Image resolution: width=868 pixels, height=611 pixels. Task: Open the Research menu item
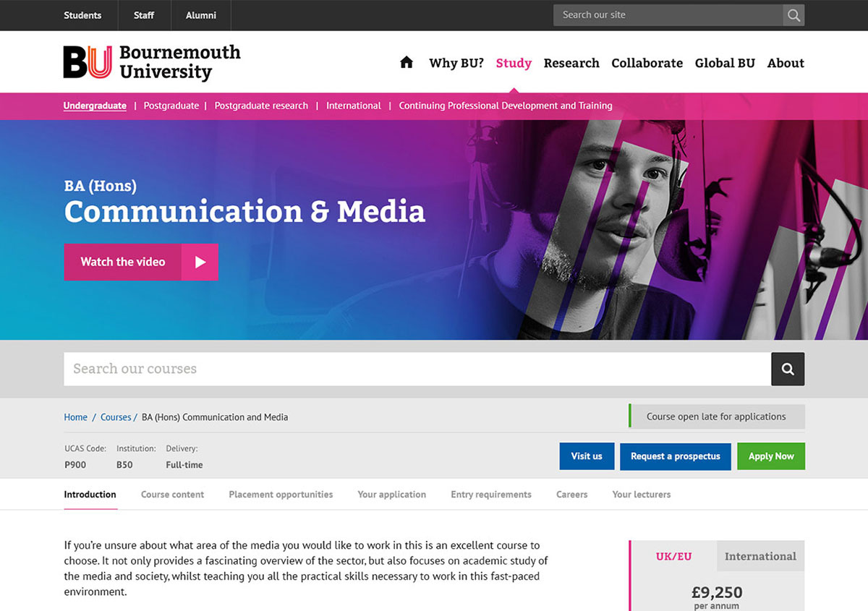pyautogui.click(x=571, y=63)
